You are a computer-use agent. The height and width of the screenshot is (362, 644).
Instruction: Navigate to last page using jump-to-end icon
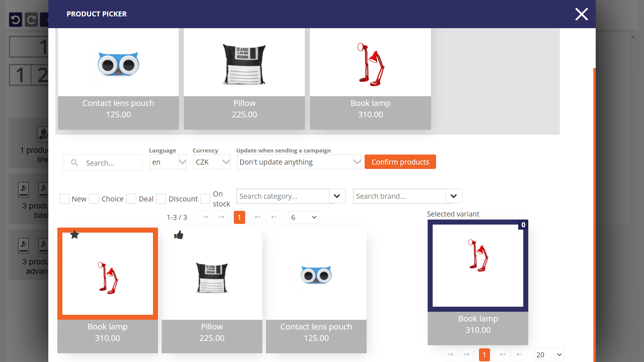tap(274, 217)
